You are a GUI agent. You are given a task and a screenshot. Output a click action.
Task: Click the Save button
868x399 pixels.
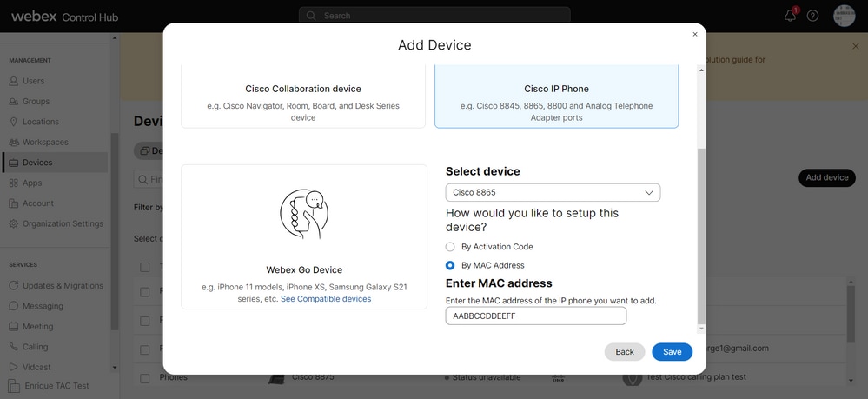click(x=672, y=352)
